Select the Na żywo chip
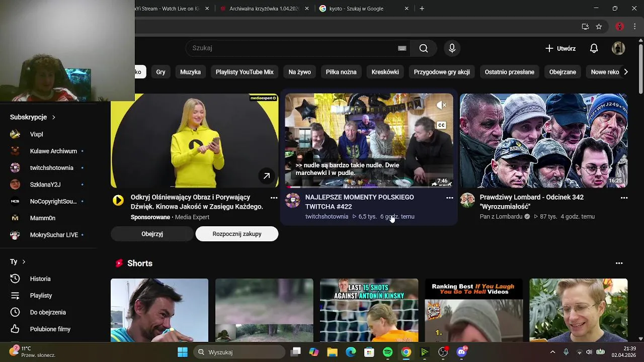Screen dimensions: 644x362 coord(299,72)
